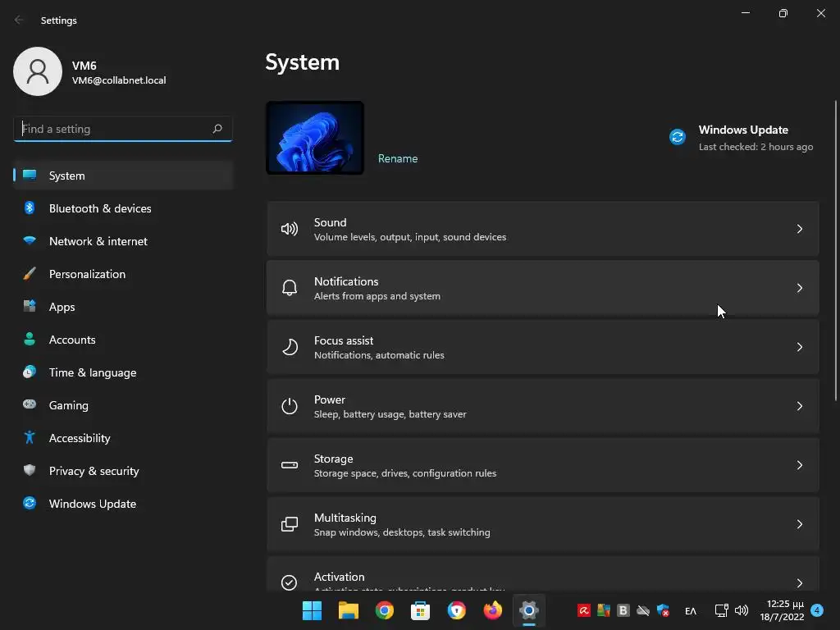Expand the Activation row chevron
Viewport: 840px width, 630px height.
(x=799, y=583)
